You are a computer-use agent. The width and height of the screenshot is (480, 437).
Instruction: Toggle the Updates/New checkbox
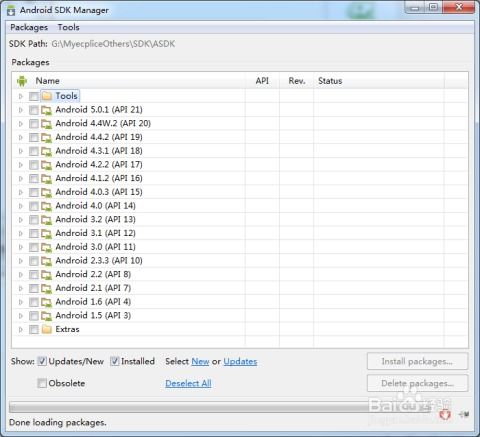[x=42, y=361]
